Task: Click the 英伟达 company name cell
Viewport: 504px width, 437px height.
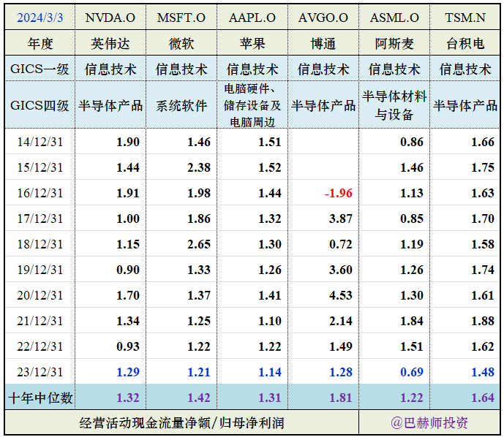Action: 110,43
